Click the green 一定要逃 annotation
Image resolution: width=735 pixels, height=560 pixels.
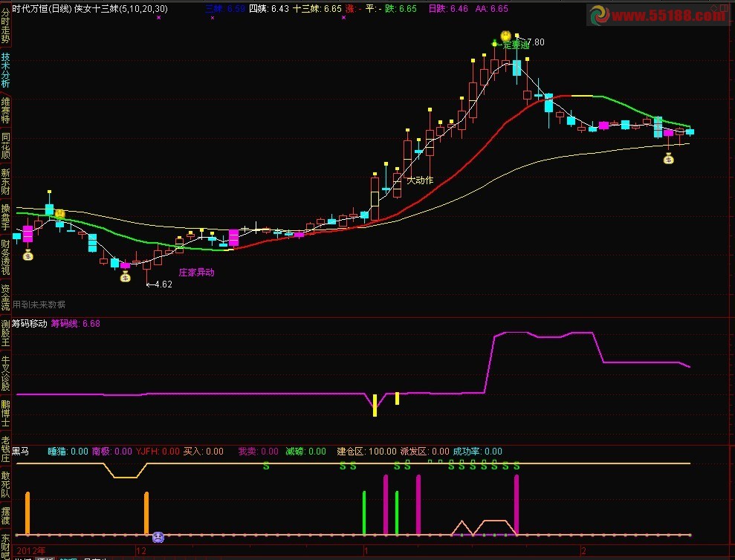(514, 45)
